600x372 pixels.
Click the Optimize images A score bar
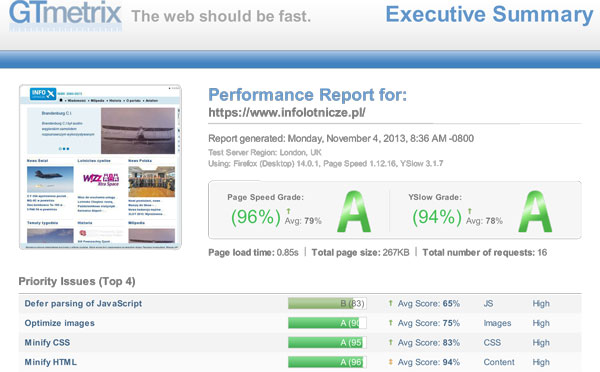327,323
